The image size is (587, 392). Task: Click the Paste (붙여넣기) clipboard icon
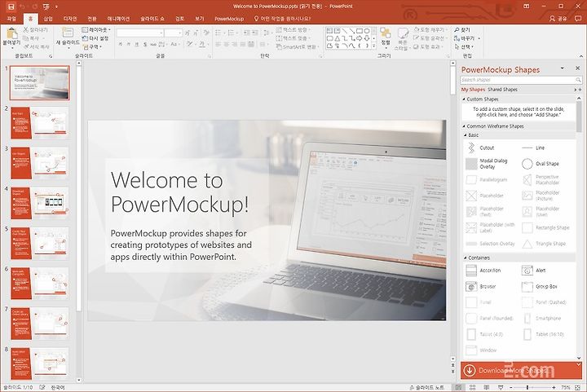tap(11, 34)
